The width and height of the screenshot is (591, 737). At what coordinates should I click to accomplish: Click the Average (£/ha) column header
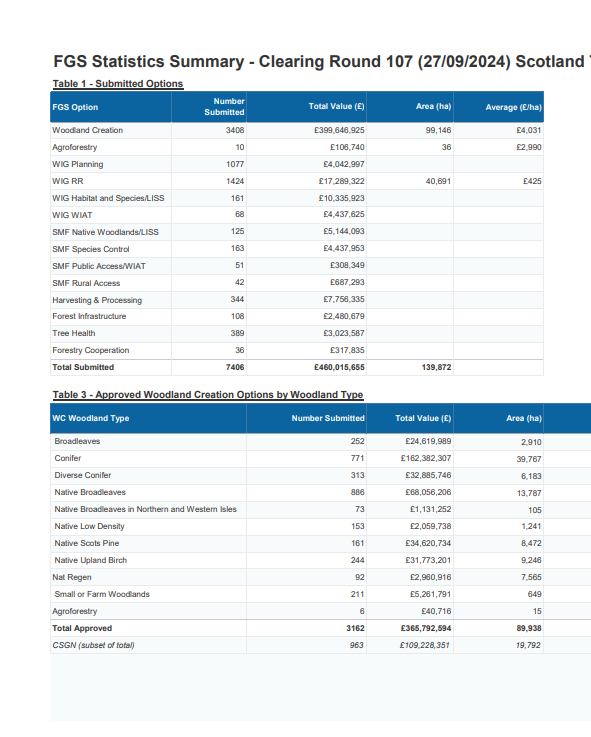513,107
